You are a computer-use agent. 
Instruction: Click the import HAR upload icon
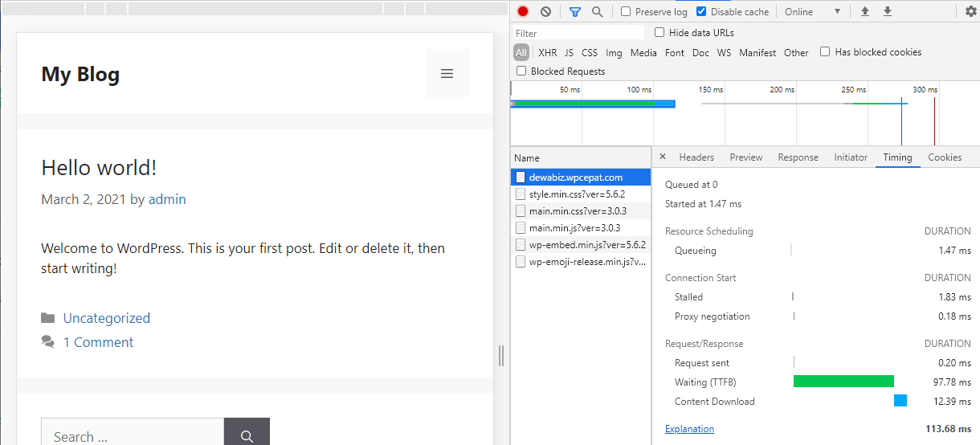[865, 12]
